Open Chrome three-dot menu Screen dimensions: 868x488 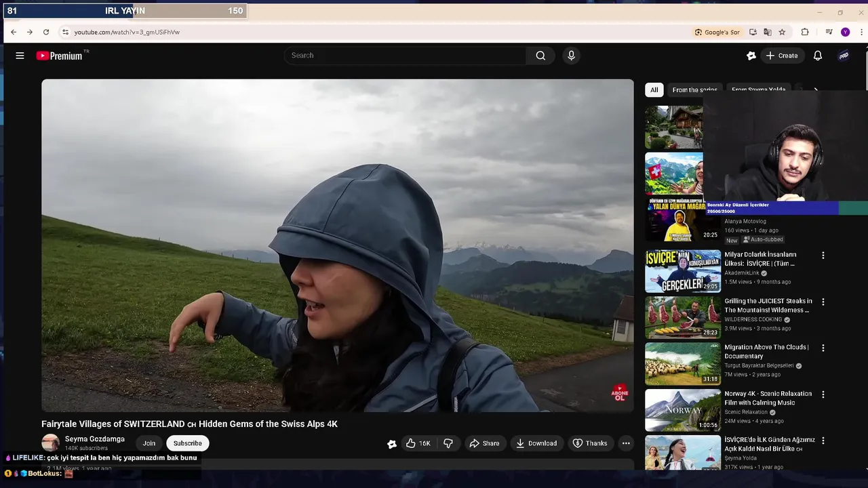click(861, 32)
